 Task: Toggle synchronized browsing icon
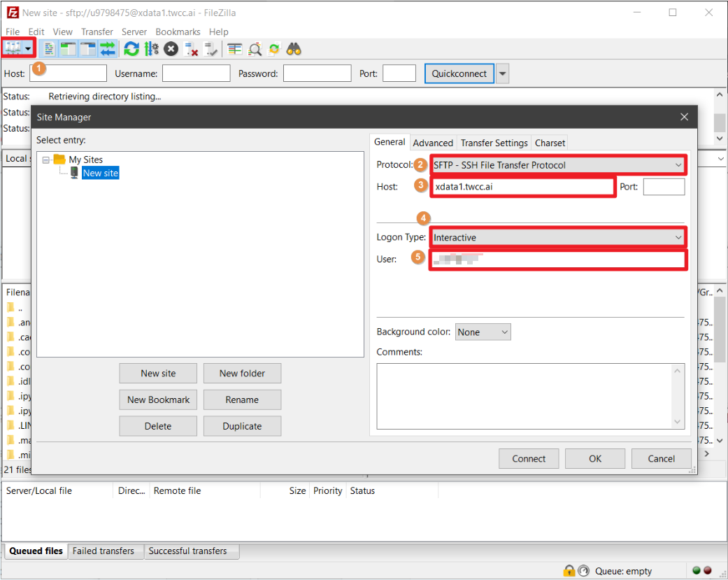274,49
